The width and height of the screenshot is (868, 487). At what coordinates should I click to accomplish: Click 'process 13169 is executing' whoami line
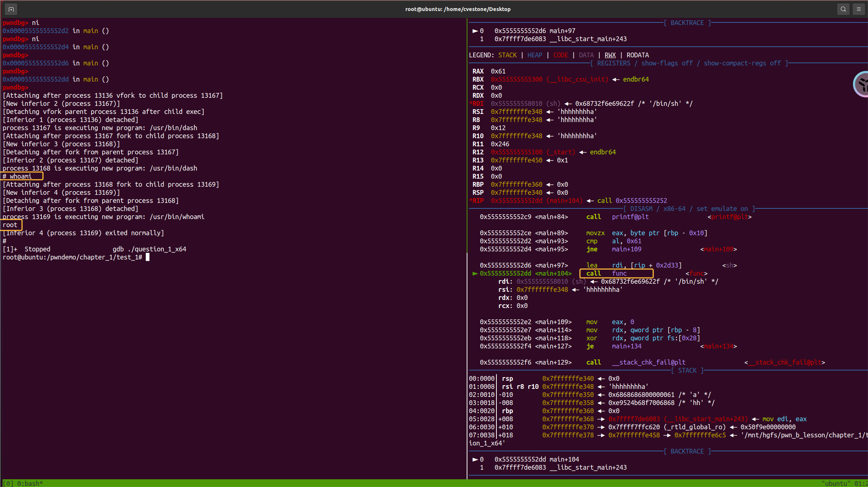click(x=104, y=217)
